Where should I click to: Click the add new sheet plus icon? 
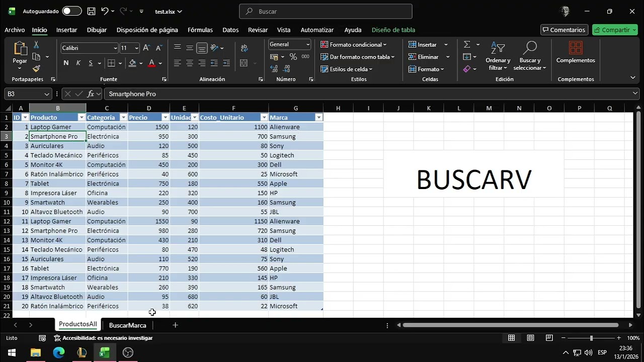175,325
